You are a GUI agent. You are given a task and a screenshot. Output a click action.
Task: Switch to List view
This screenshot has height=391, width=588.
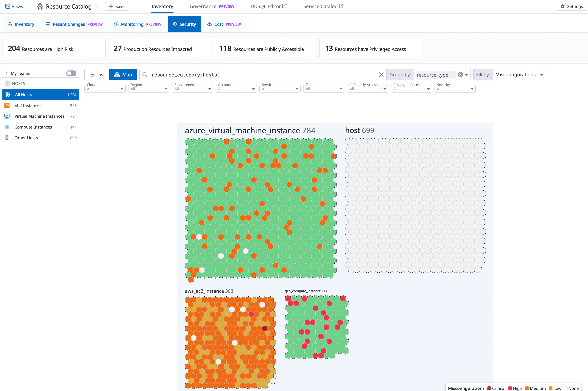click(x=97, y=75)
